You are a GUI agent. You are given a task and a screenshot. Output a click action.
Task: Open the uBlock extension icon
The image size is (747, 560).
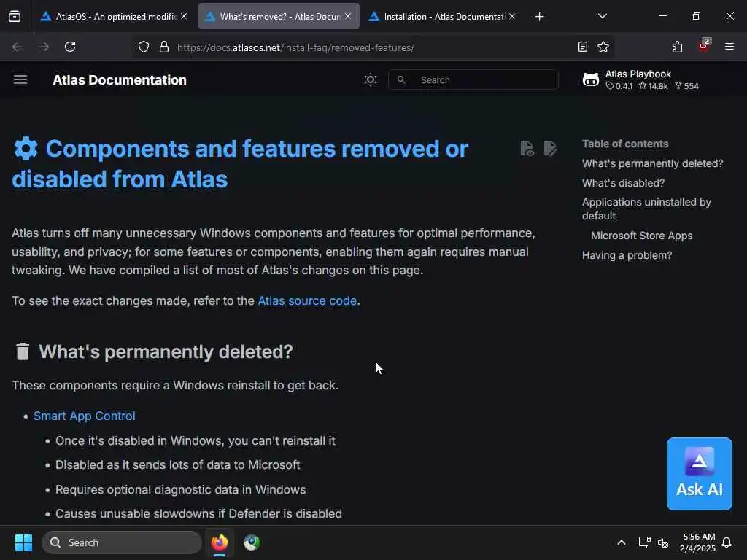point(704,46)
